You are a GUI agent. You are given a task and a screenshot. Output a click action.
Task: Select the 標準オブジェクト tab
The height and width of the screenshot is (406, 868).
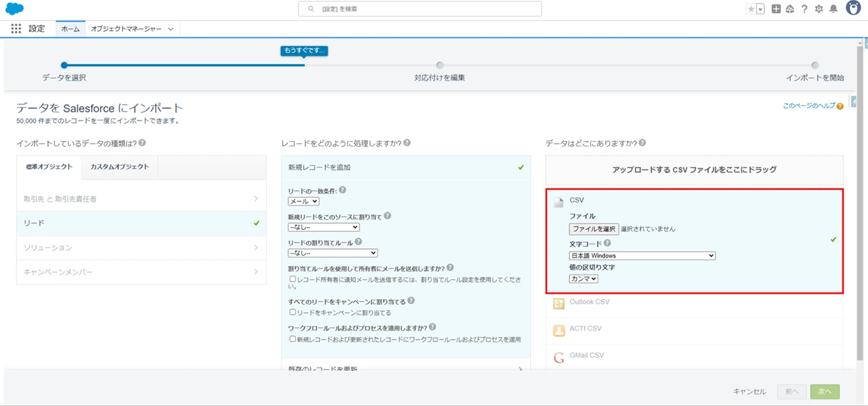pyautogui.click(x=49, y=167)
